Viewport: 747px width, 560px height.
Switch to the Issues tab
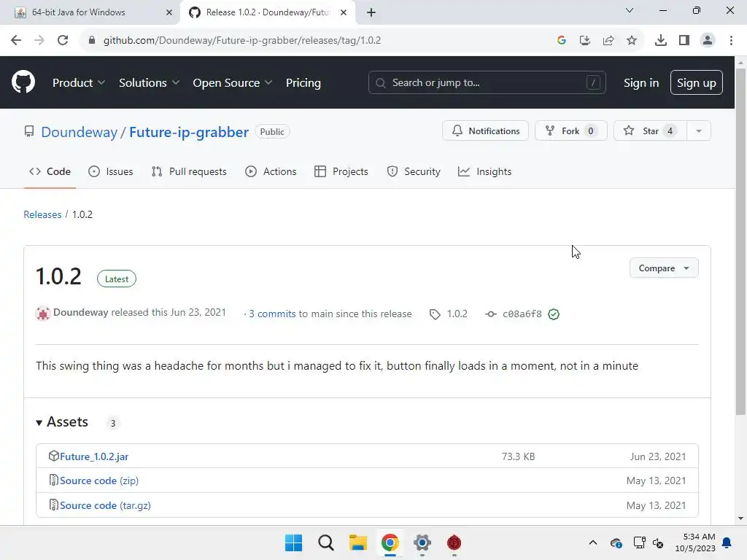tap(111, 171)
